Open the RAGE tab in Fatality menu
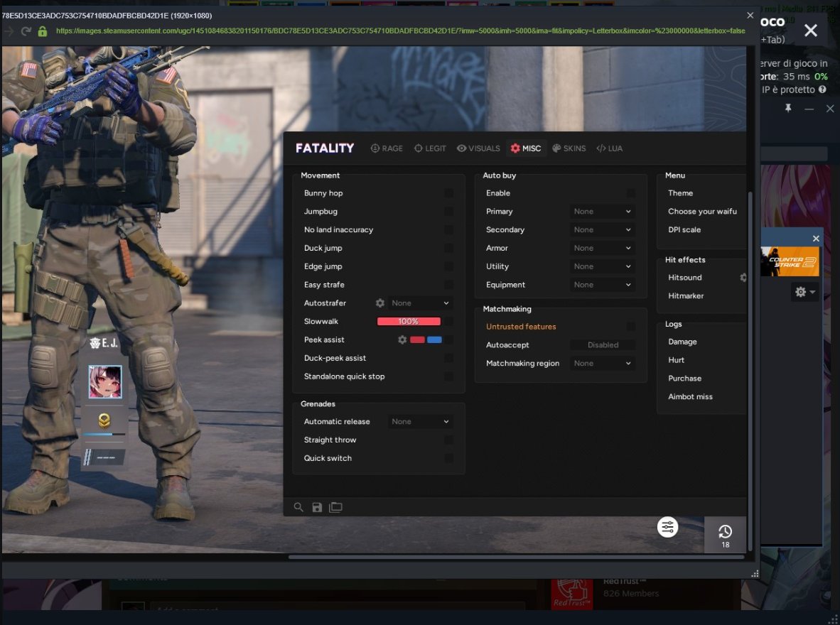Screen dimensions: 840x625 pos(387,148)
